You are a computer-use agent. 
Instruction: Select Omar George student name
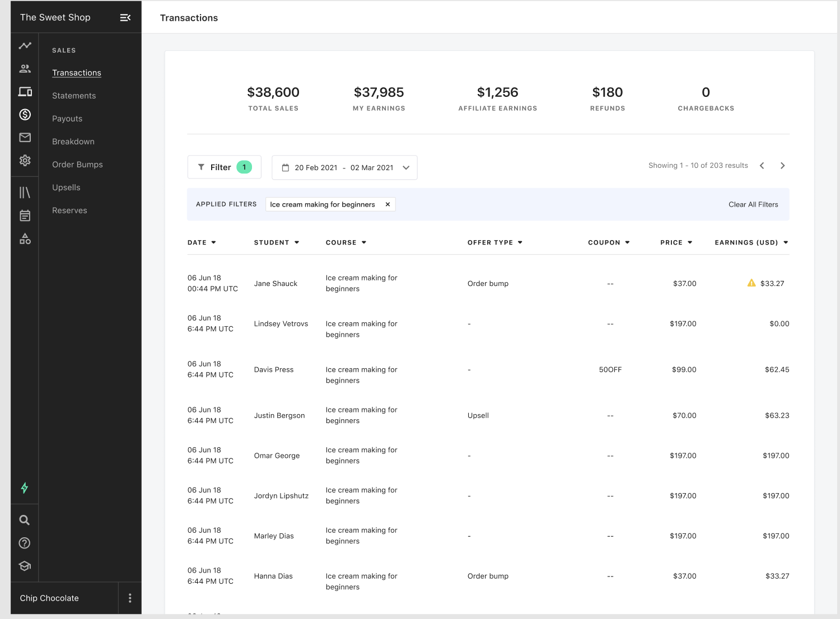click(277, 456)
